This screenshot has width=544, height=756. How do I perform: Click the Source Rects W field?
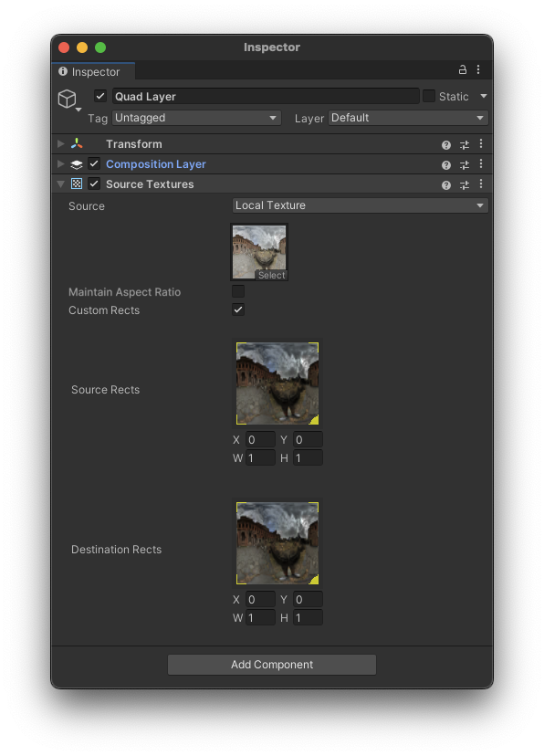click(260, 457)
